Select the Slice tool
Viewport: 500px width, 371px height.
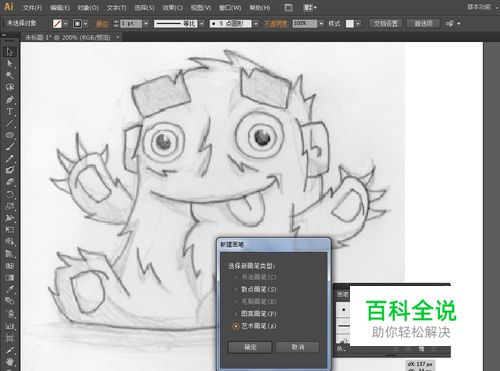coord(10,350)
